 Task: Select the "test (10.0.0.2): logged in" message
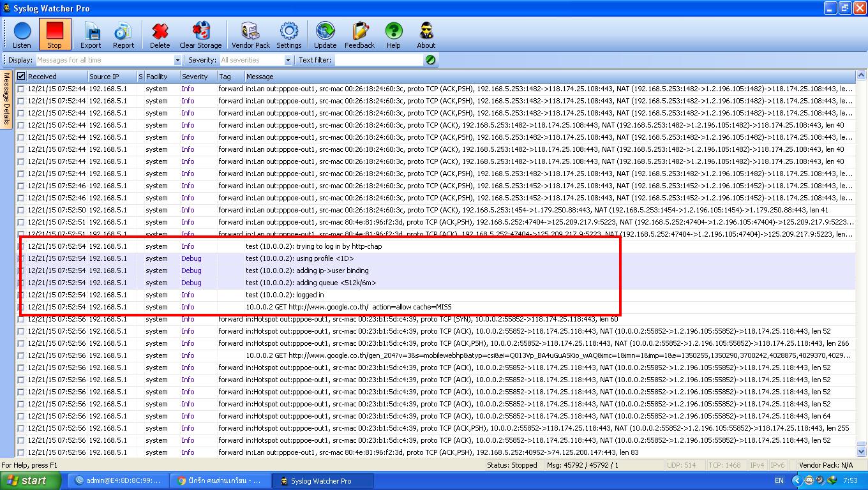tap(285, 295)
